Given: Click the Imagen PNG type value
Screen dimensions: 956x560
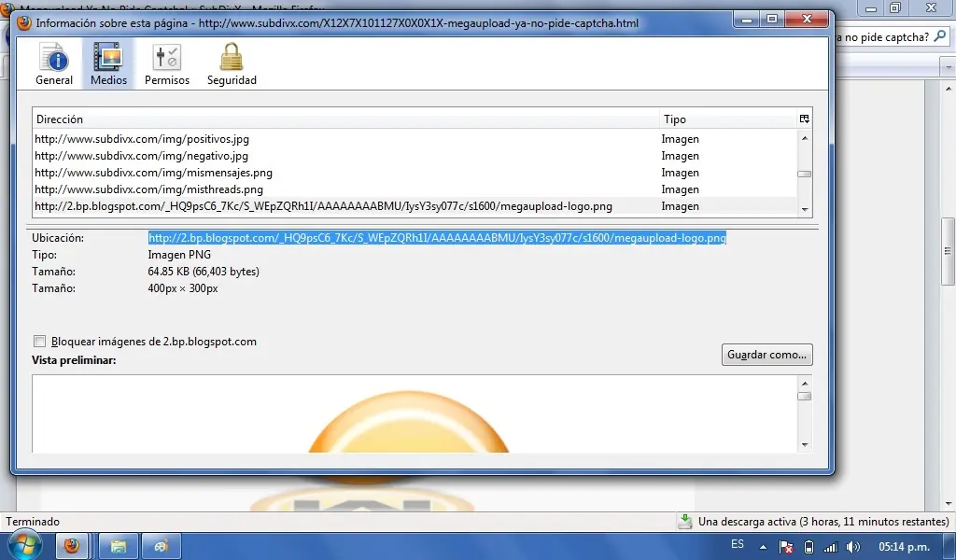Looking at the screenshot, I should pos(179,255).
